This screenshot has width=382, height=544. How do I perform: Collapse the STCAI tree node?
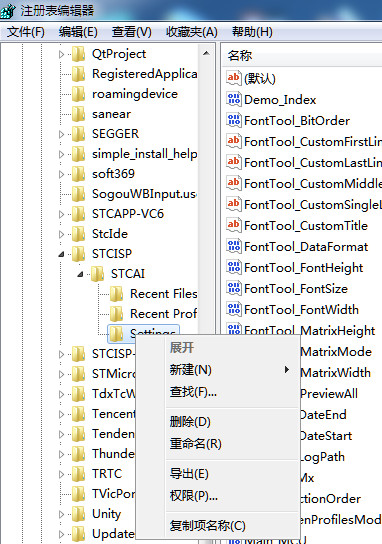[80, 274]
